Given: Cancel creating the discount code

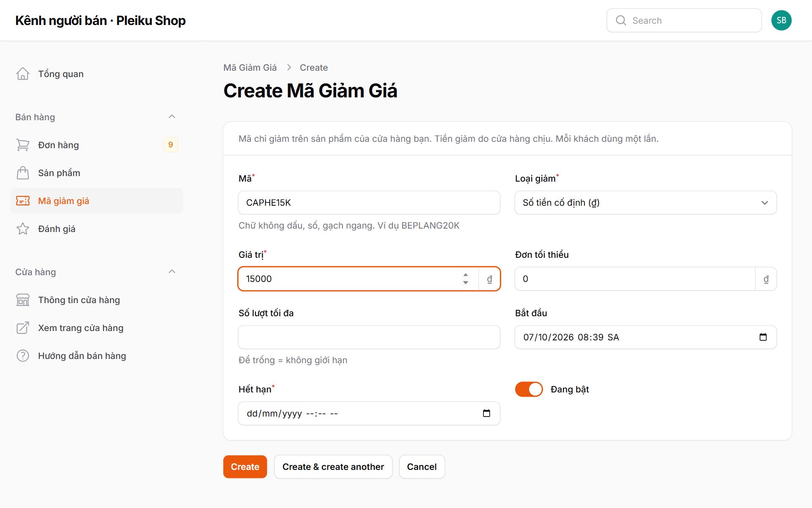Looking at the screenshot, I should 422,467.
